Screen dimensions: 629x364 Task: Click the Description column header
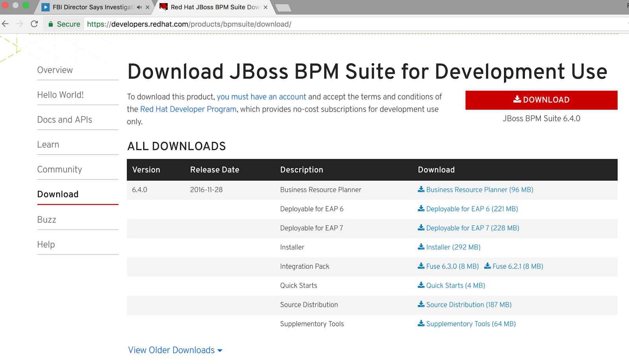(302, 170)
